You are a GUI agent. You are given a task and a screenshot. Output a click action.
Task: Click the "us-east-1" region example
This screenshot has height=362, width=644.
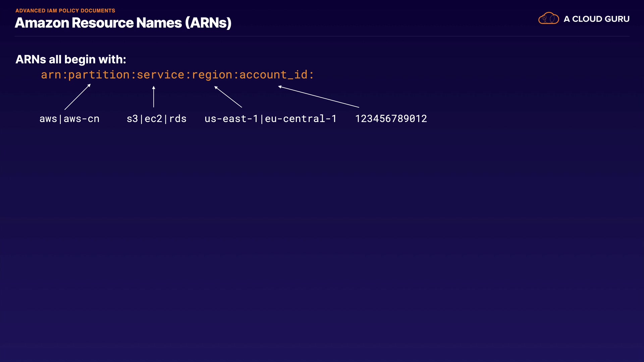pyautogui.click(x=231, y=119)
